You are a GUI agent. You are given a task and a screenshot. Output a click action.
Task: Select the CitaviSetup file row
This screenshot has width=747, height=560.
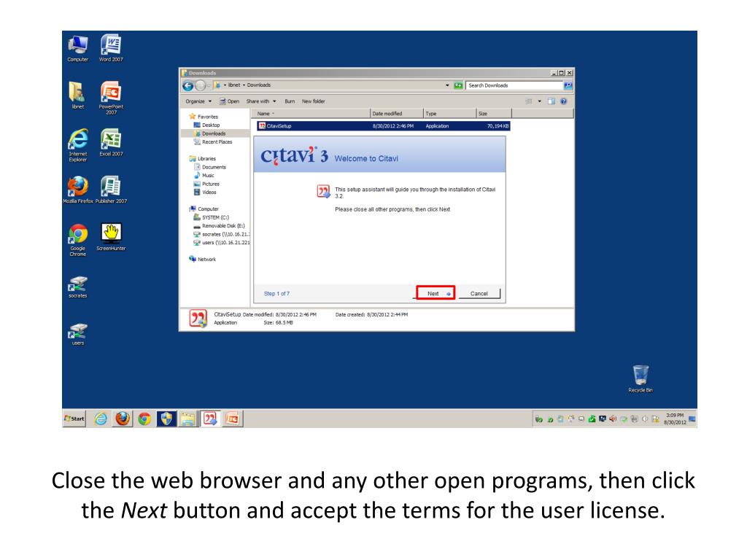coord(383,126)
